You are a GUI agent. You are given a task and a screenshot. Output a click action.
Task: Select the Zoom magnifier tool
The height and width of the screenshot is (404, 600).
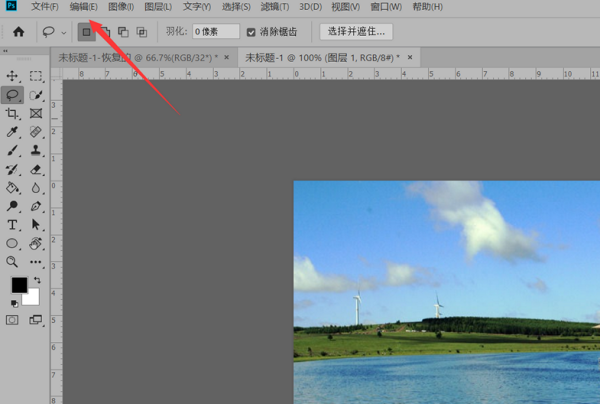[13, 261]
